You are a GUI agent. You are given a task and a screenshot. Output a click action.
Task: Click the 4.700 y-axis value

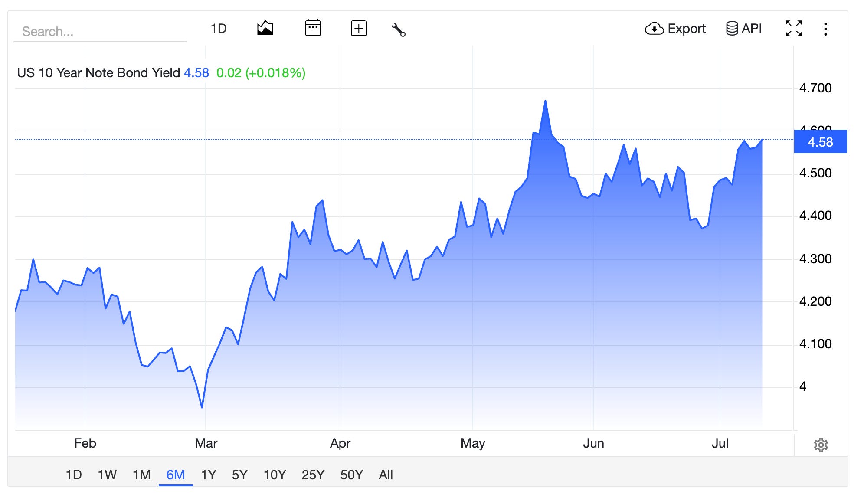815,88
